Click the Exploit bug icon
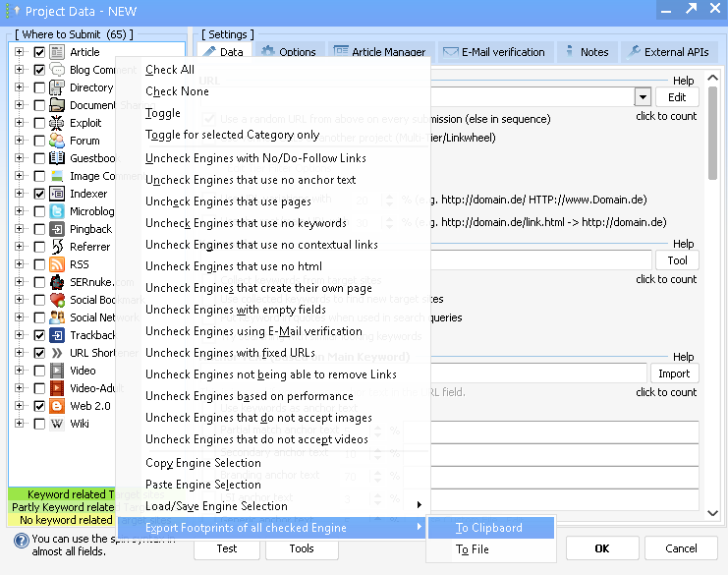This screenshot has height=575, width=728. [x=57, y=123]
